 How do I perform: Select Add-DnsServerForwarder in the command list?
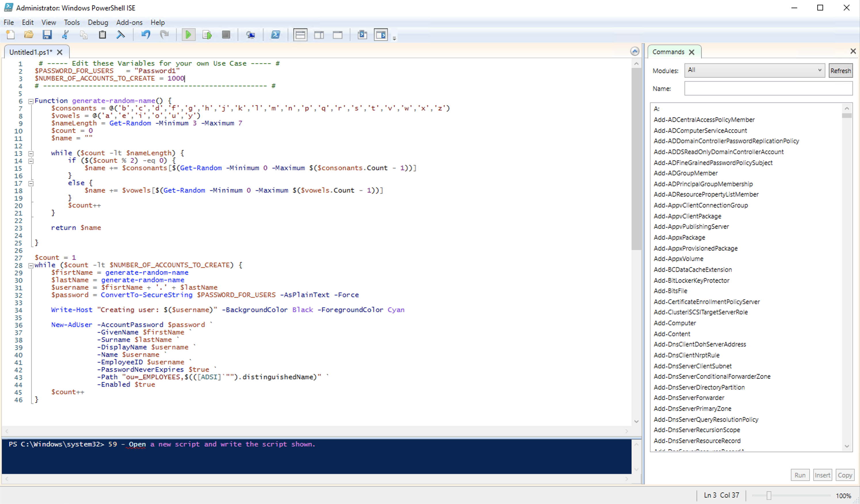689,398
